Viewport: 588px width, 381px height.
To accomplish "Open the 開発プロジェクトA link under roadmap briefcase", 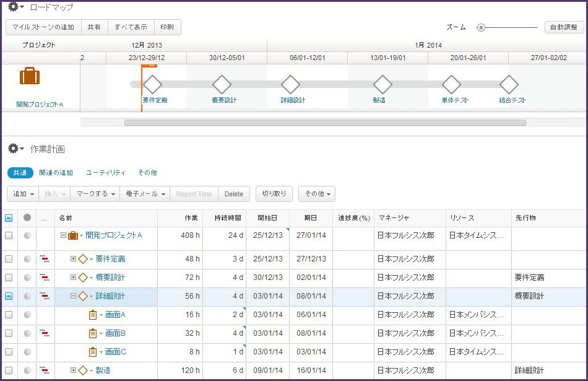I will 40,104.
